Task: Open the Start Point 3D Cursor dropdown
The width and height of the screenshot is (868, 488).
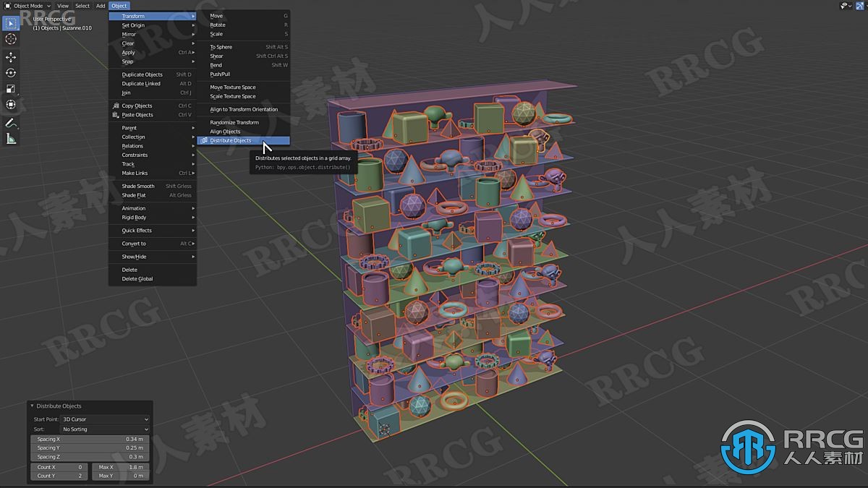Action: 105,419
